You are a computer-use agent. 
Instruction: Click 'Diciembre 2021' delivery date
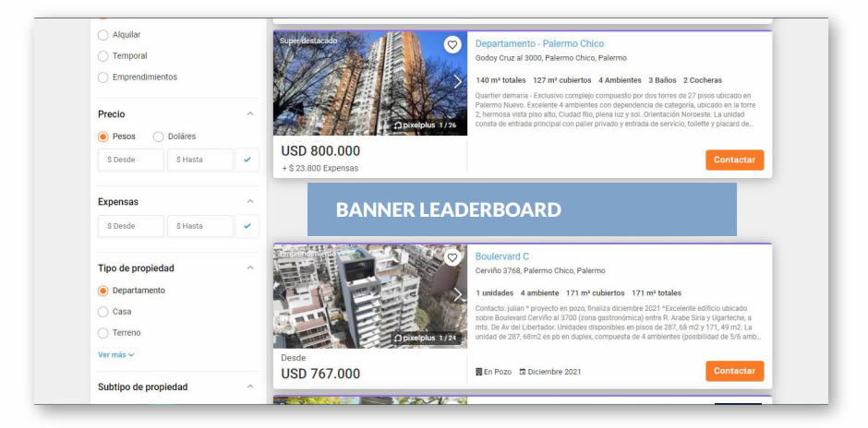[x=550, y=372]
